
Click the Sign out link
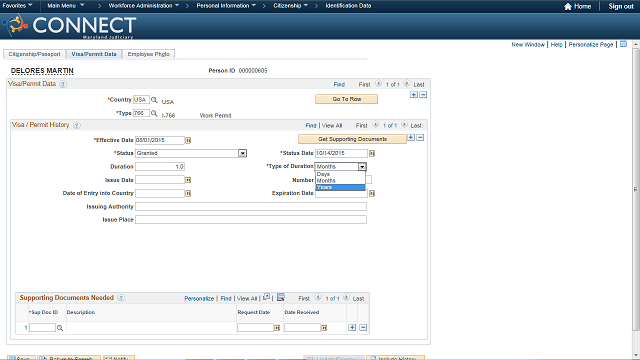[x=621, y=6]
